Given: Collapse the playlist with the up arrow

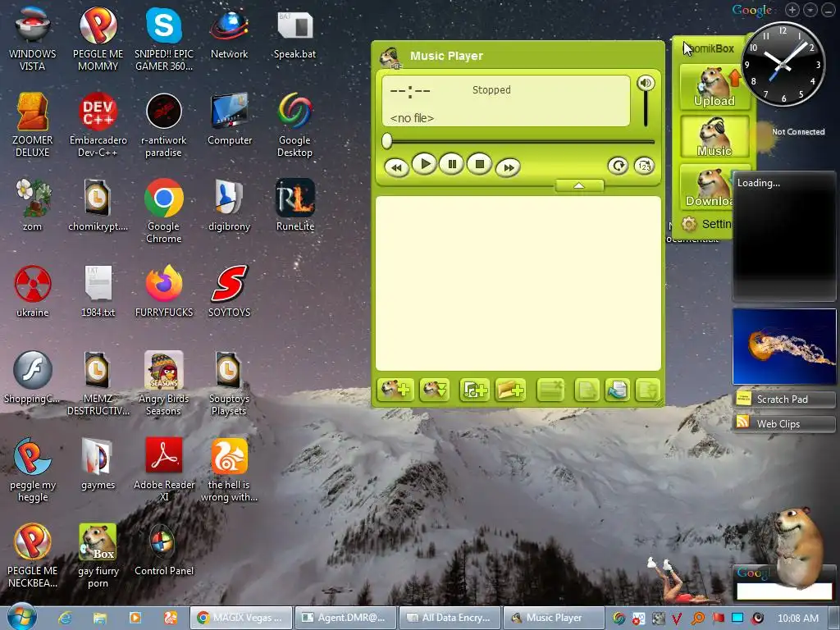Looking at the screenshot, I should click(x=579, y=185).
